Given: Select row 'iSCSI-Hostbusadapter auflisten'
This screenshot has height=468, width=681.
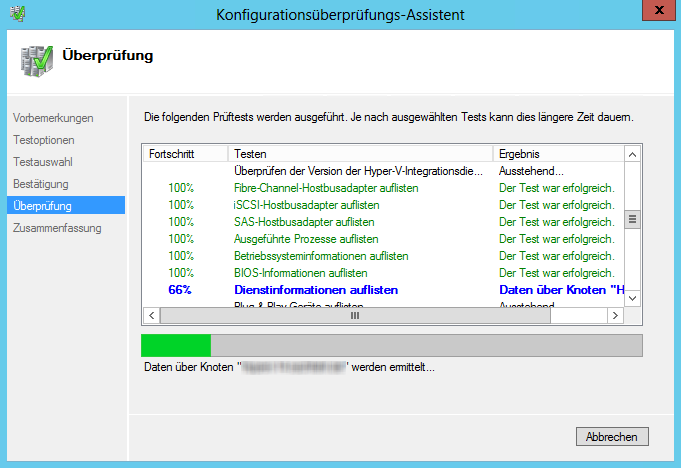Looking at the screenshot, I should pos(383,205).
